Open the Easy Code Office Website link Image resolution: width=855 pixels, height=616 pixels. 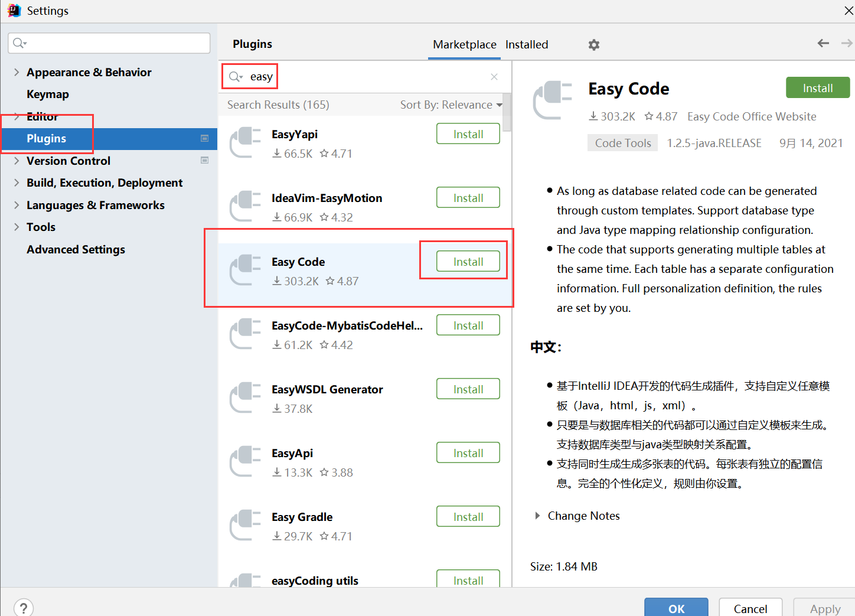752,116
